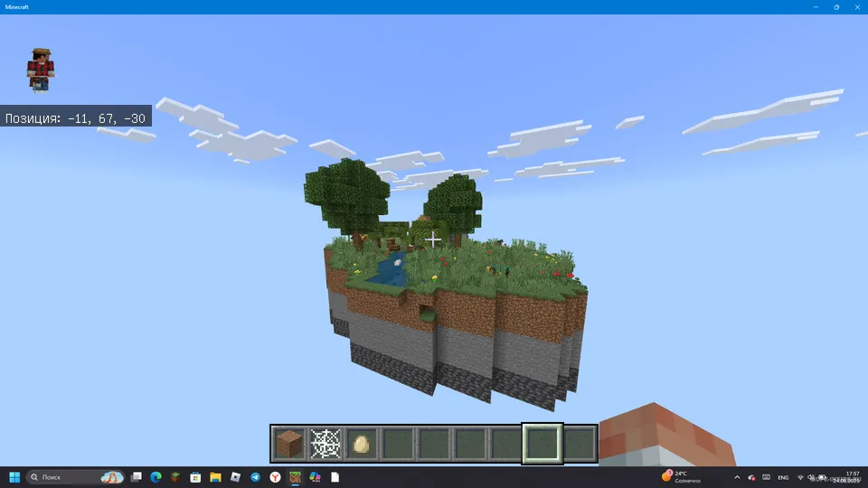Image resolution: width=868 pixels, height=488 pixels.
Task: Open the Wi-Fi network tray icon
Action: (x=800, y=477)
